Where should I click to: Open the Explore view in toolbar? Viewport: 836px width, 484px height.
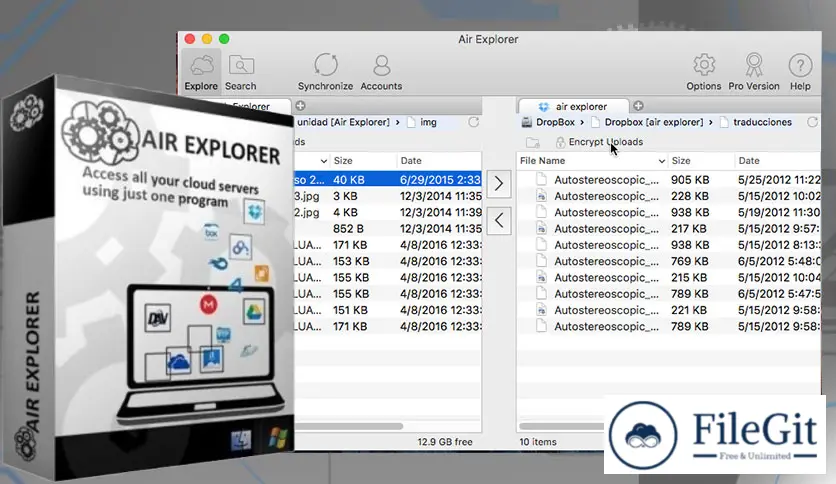[201, 72]
